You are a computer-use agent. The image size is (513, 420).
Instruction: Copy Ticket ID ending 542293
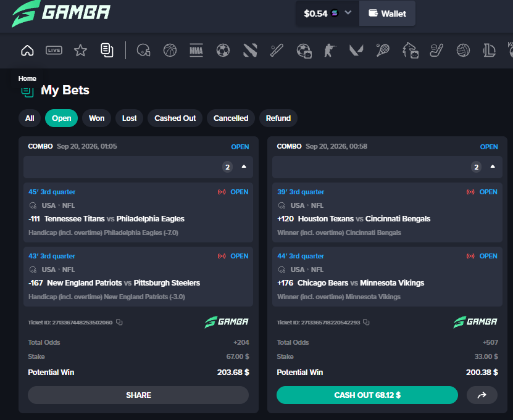(x=366, y=323)
